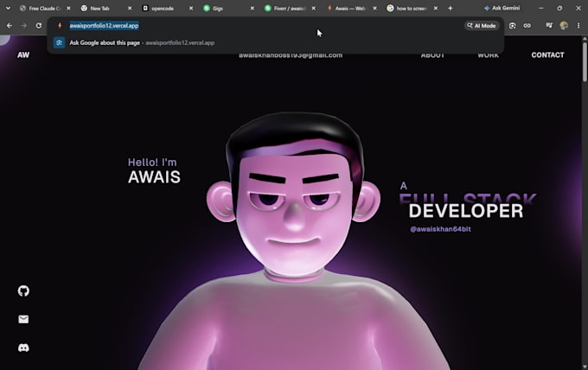This screenshot has height=370, width=588.
Task: Click the page vertical scrollbar thumb
Action: [x=585, y=62]
